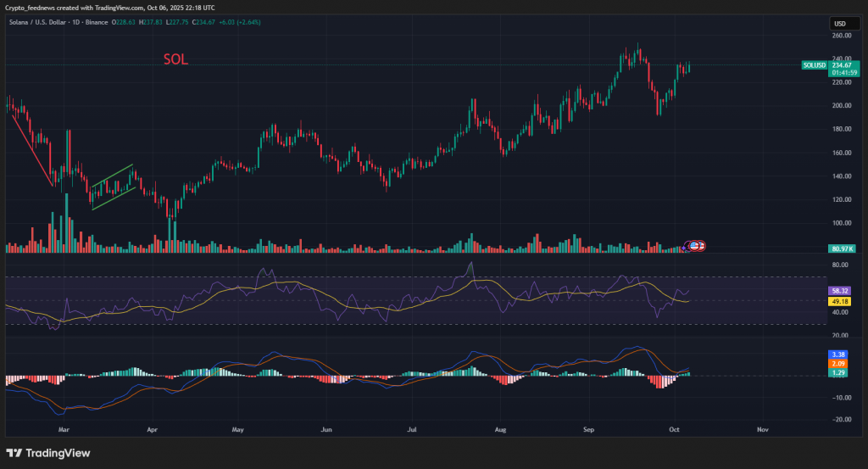This screenshot has width=868, height=469.
Task: Click the TradingView logo at bottom left
Action: (48, 453)
